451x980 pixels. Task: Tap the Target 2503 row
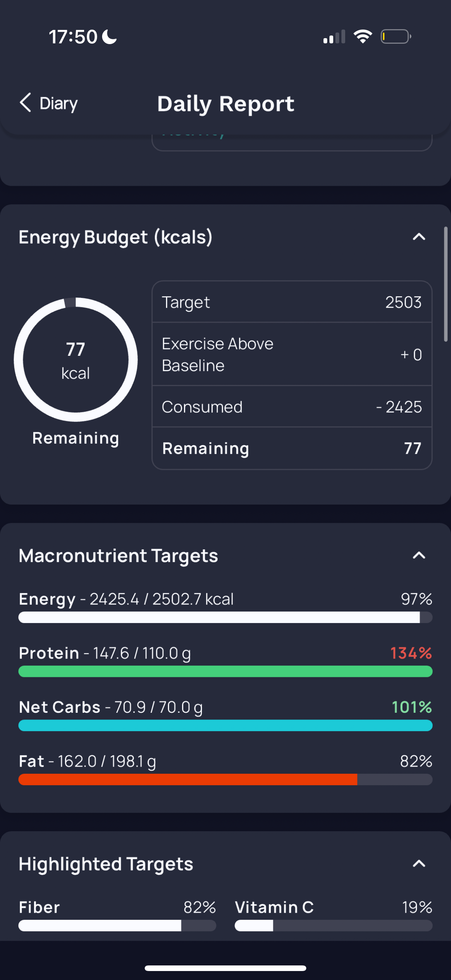click(292, 302)
